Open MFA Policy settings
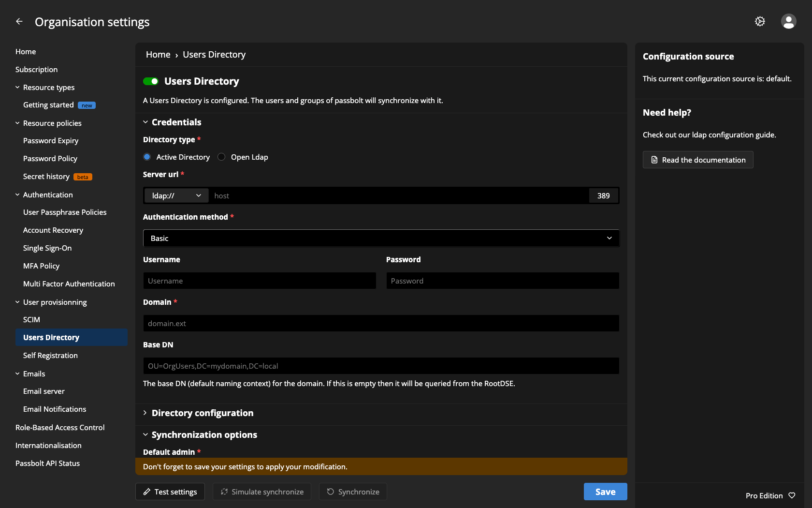This screenshot has height=508, width=812. 41,266
